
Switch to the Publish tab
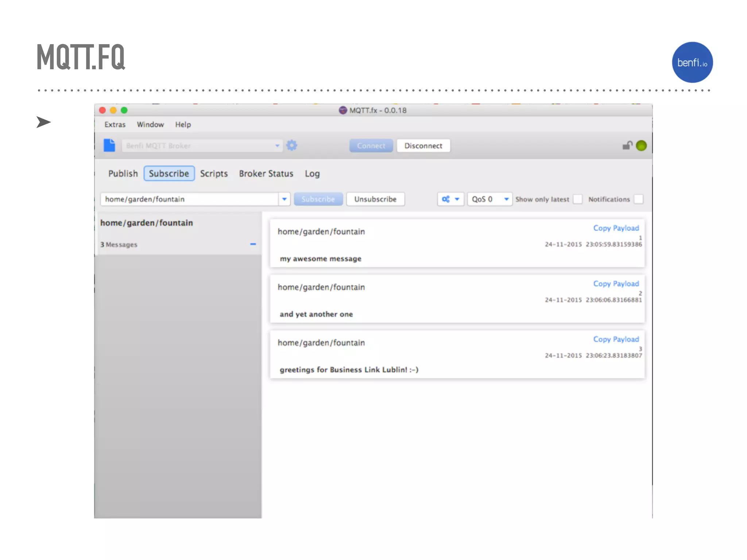[123, 174]
